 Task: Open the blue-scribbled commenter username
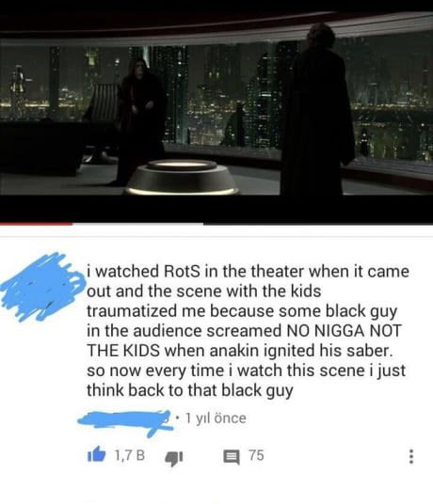point(125,420)
